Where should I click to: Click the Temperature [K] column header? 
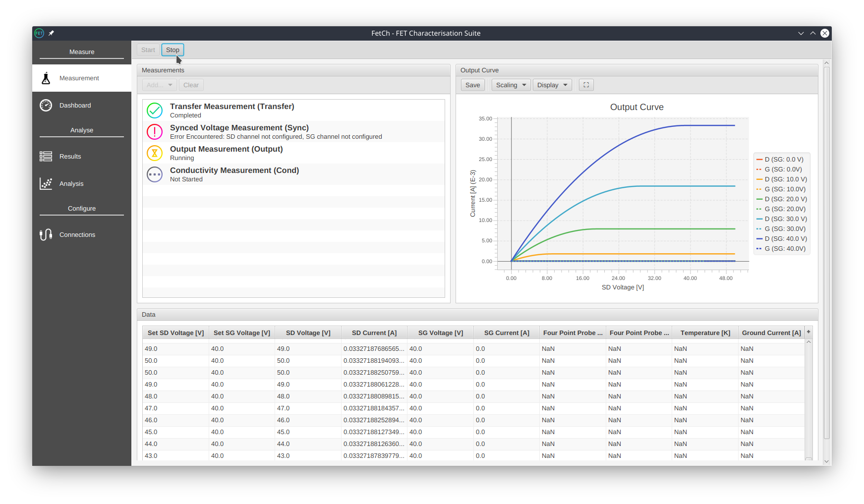click(x=705, y=333)
